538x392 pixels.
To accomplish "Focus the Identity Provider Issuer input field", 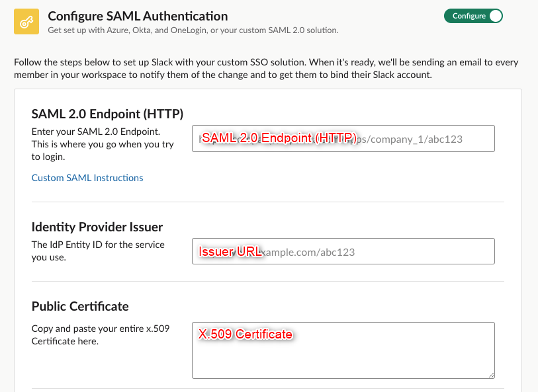I will coord(343,251).
